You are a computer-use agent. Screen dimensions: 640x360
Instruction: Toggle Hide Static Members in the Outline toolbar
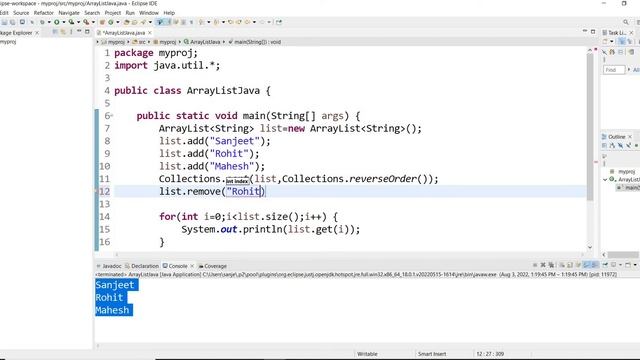click(629, 146)
